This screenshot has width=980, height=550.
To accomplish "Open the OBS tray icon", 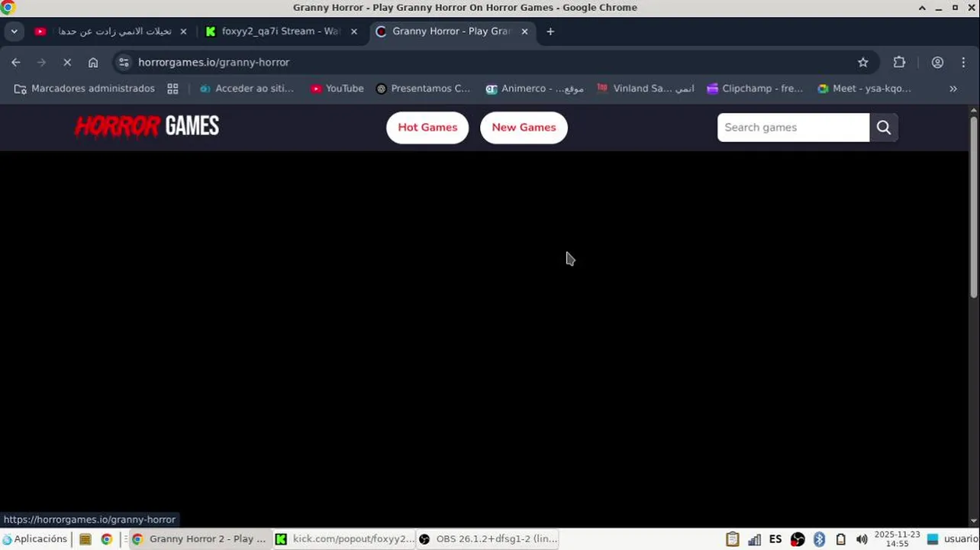I will pos(798,539).
